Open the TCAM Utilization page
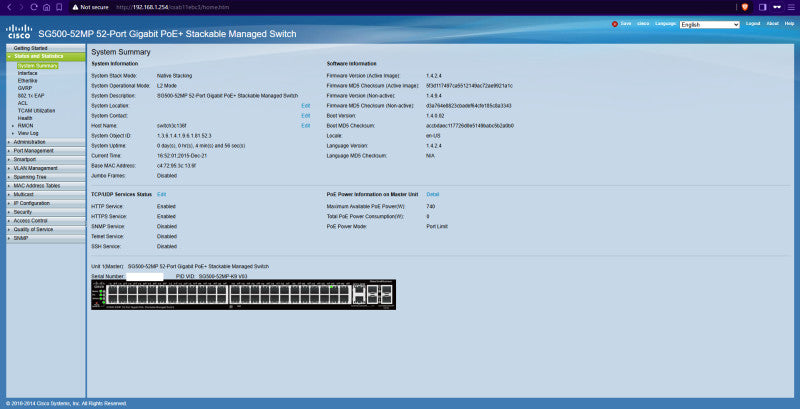This screenshot has width=800, height=409. click(x=36, y=111)
